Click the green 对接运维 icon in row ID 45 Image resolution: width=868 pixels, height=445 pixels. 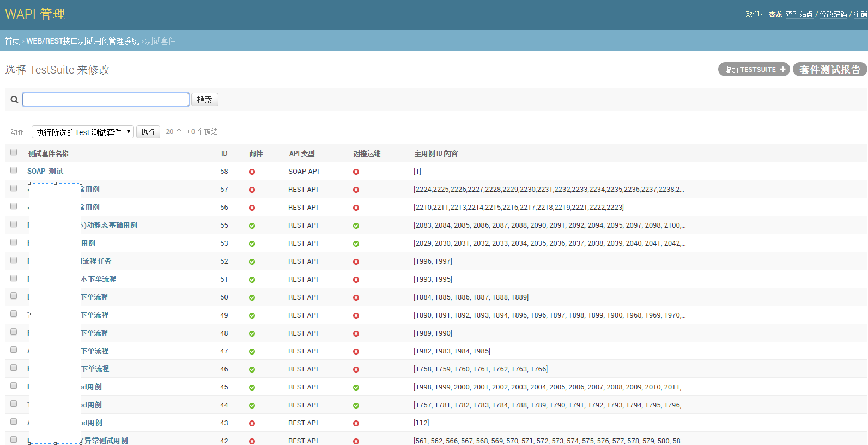click(x=356, y=387)
